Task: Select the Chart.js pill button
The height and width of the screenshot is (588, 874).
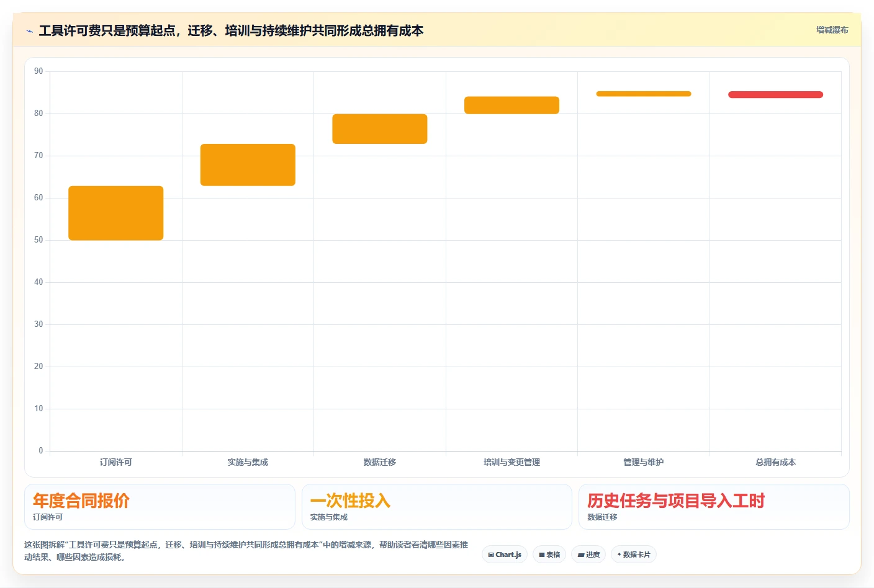Action: coord(505,555)
